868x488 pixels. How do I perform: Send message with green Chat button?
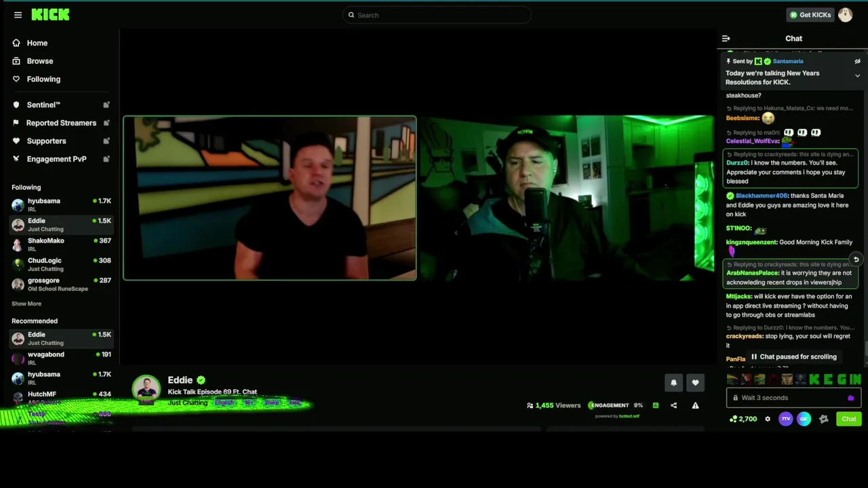849,419
